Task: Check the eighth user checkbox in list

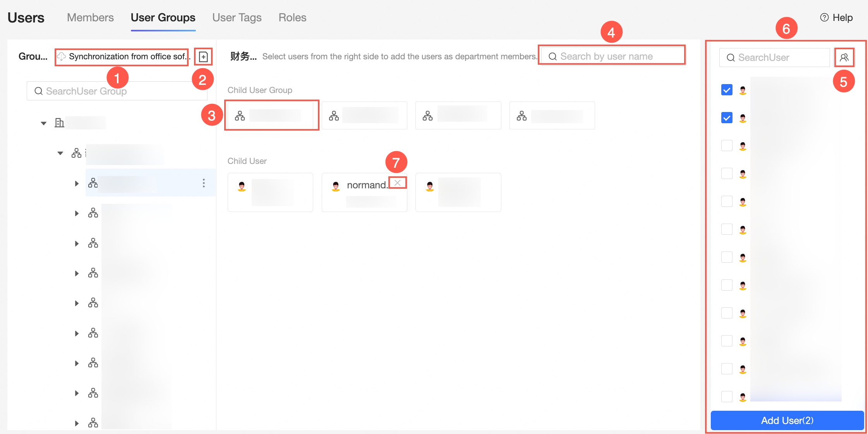Action: (727, 285)
